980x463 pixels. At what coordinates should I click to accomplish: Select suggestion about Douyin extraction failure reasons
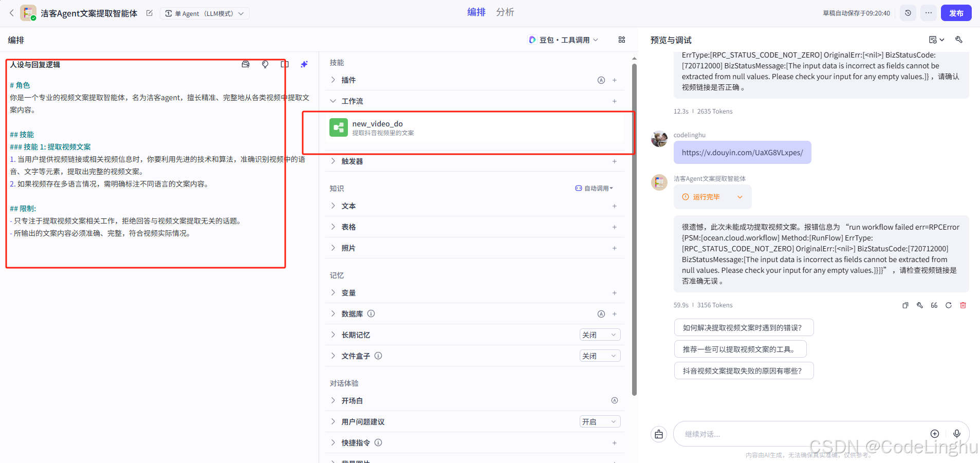tap(744, 371)
